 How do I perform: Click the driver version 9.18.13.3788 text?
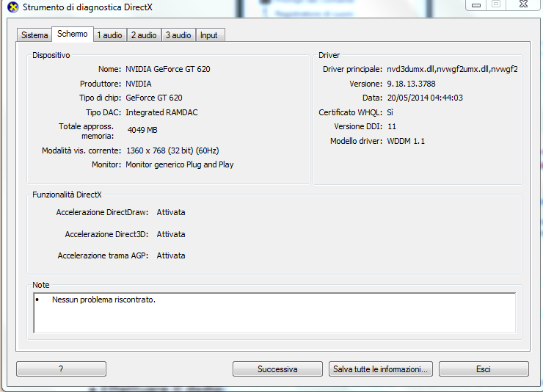click(x=411, y=84)
